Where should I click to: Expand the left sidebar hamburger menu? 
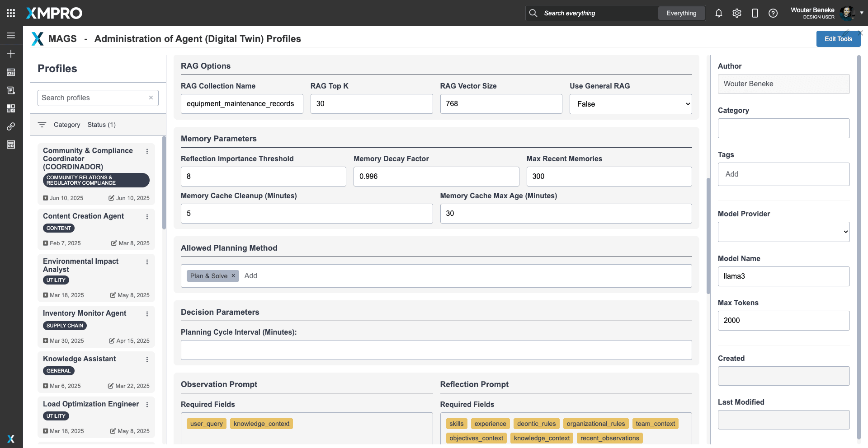11,35
